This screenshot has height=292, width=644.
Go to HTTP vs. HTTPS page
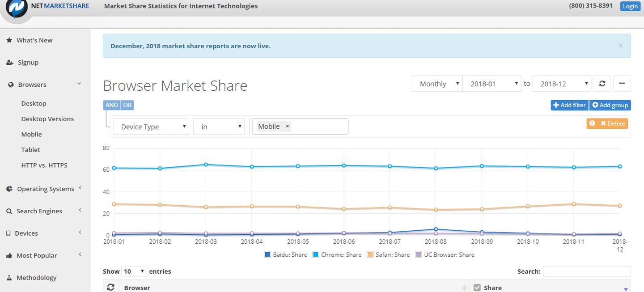coord(44,165)
